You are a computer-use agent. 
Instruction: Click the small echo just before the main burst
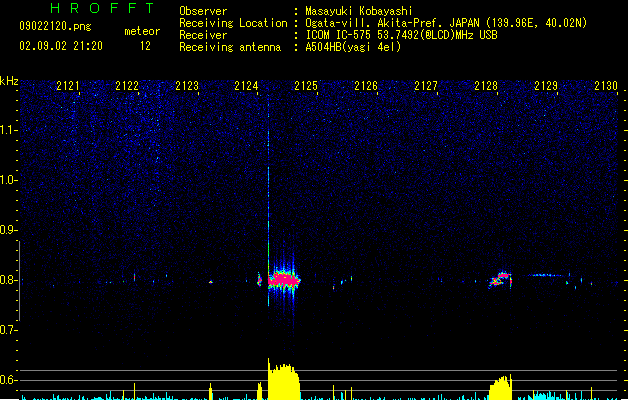259,279
